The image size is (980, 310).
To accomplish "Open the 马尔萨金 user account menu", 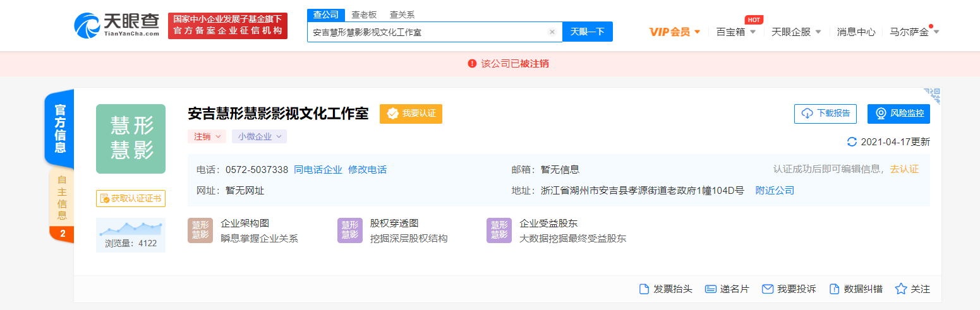I will [914, 32].
